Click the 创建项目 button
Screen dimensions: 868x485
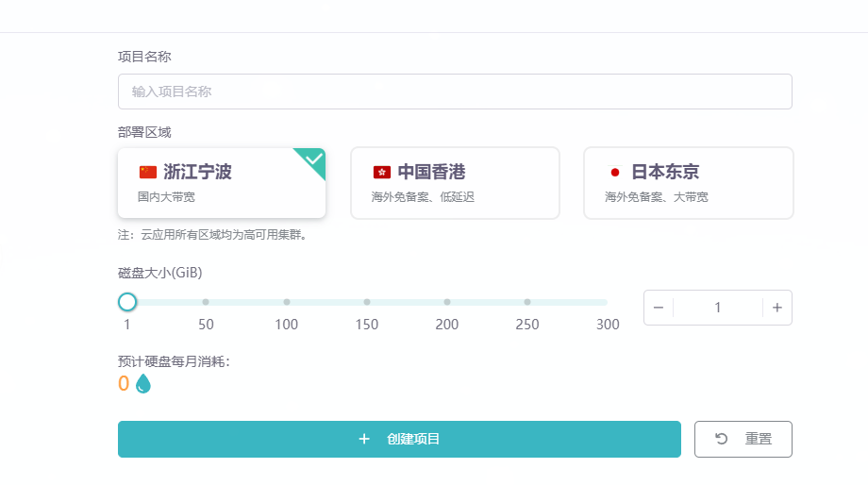click(x=399, y=439)
